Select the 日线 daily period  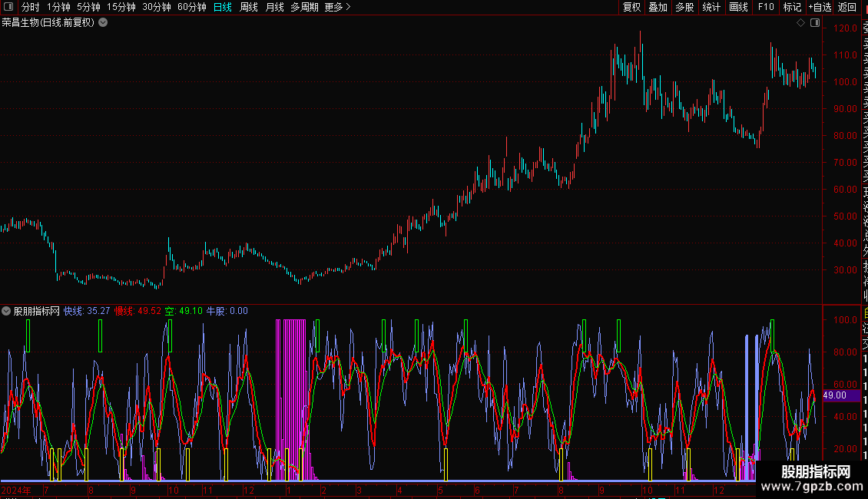[x=223, y=7]
